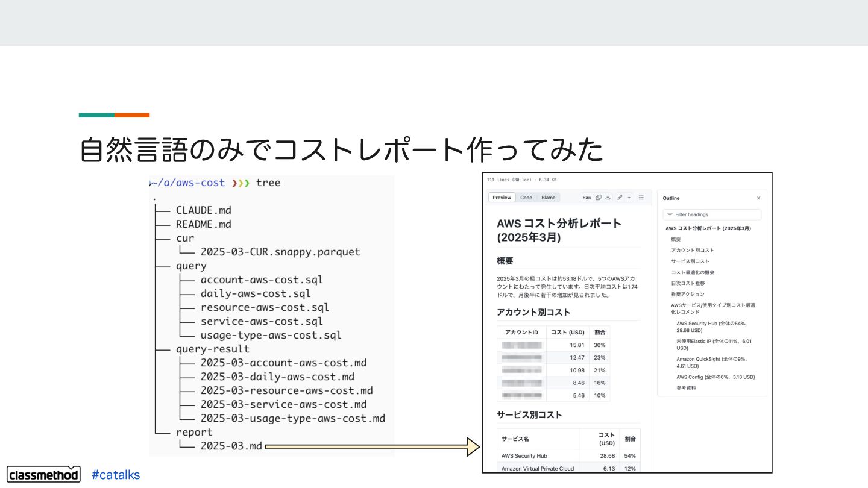Toggle the outline list icon
Image resolution: width=868 pixels, height=488 pixels.
pos(641,198)
